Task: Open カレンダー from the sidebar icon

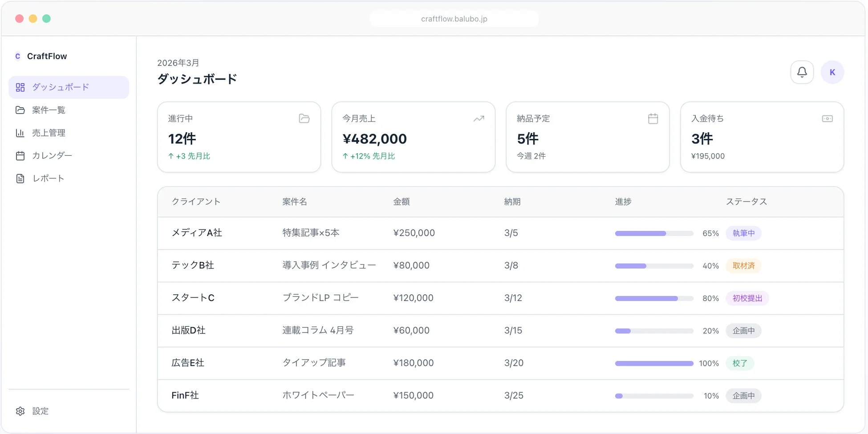Action: point(20,155)
